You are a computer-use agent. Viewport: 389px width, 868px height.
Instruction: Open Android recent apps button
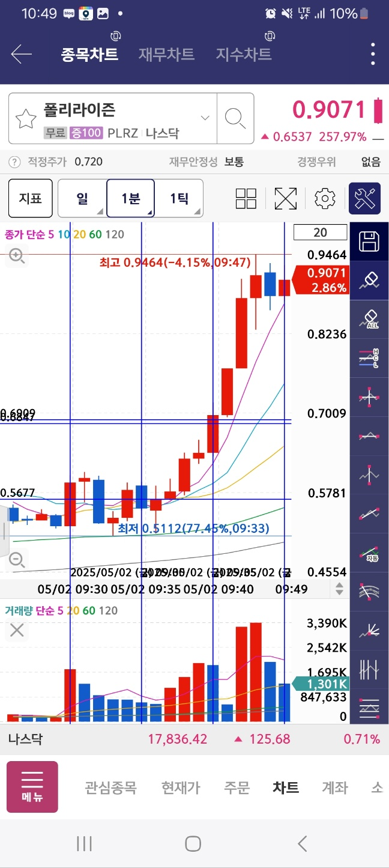(x=84, y=844)
